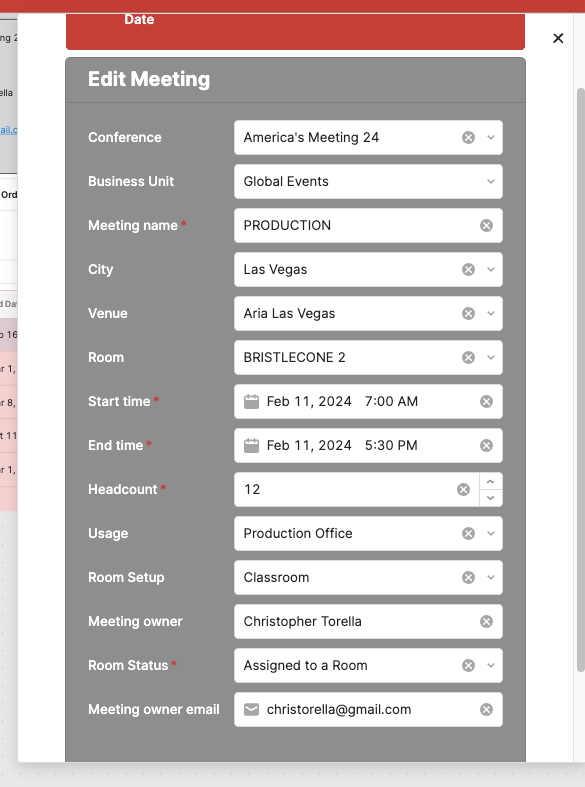Clear the City selection

(x=468, y=270)
